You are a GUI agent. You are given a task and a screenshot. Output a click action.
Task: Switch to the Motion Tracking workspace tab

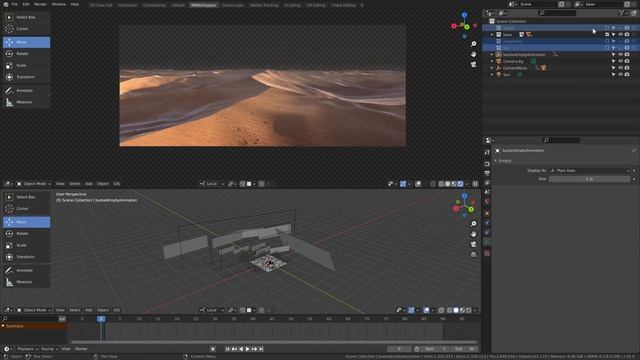pyautogui.click(x=264, y=5)
